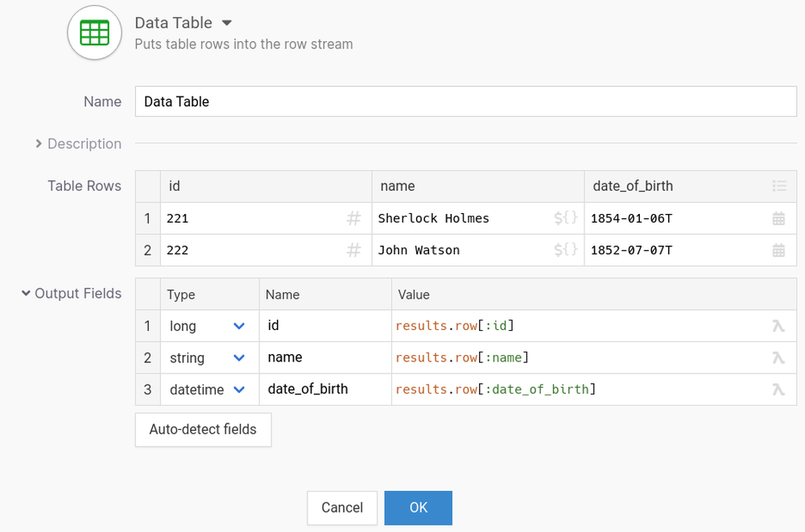Confirm with the OK button
Image resolution: width=805 pixels, height=532 pixels.
tap(419, 508)
